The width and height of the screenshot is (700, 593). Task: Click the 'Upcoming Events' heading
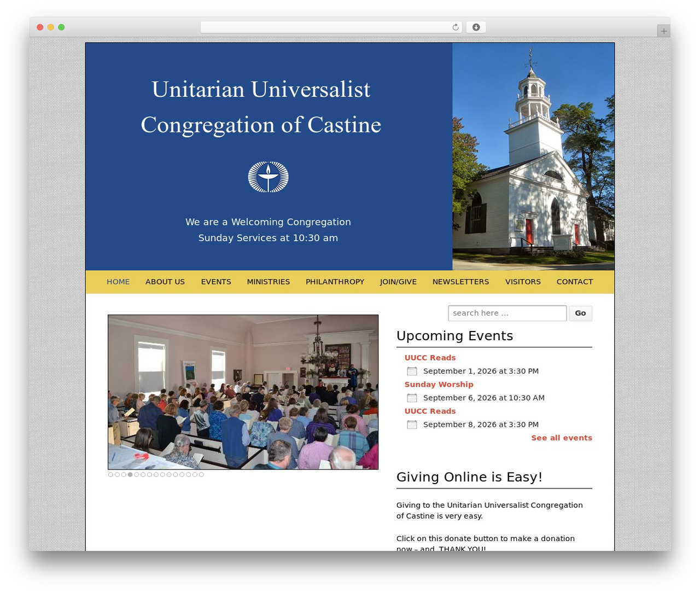(x=454, y=336)
